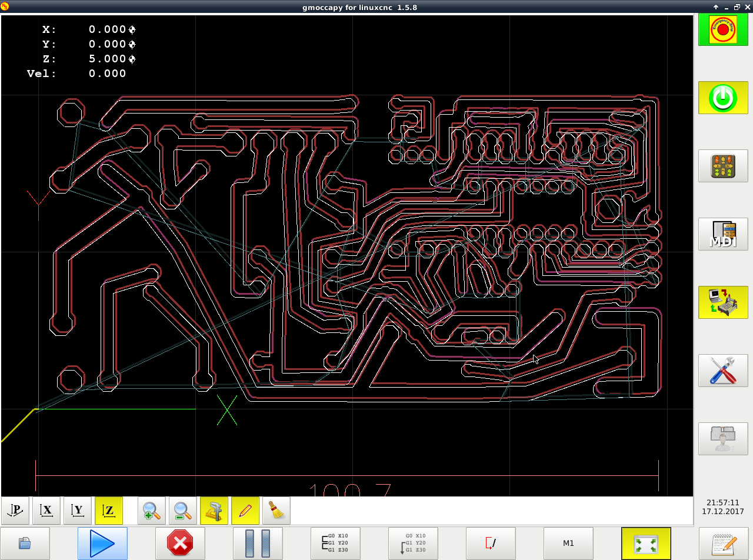Zoom in the toolpath preview

point(152,511)
